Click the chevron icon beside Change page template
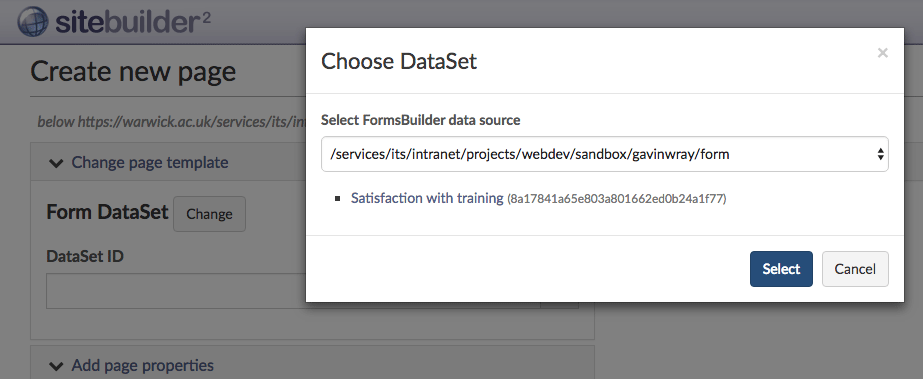Image resolution: width=923 pixels, height=379 pixels. 57,163
